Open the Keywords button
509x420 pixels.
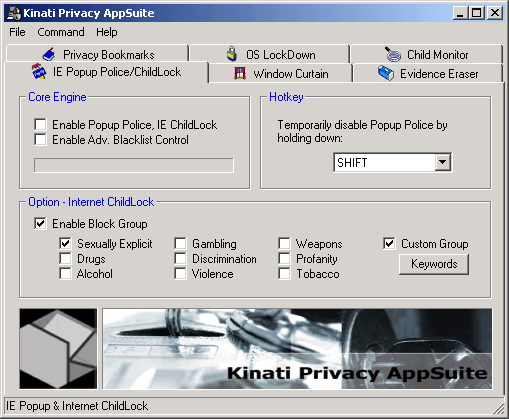[434, 264]
